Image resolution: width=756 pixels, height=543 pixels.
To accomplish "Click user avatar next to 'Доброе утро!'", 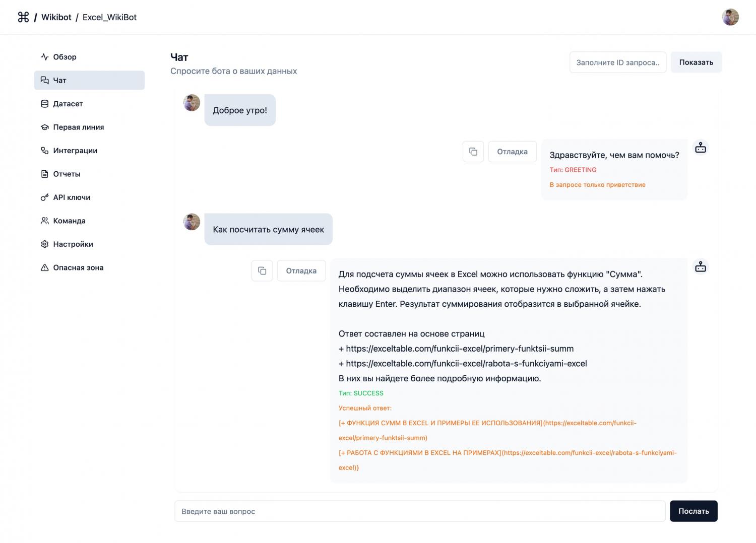I will [192, 103].
